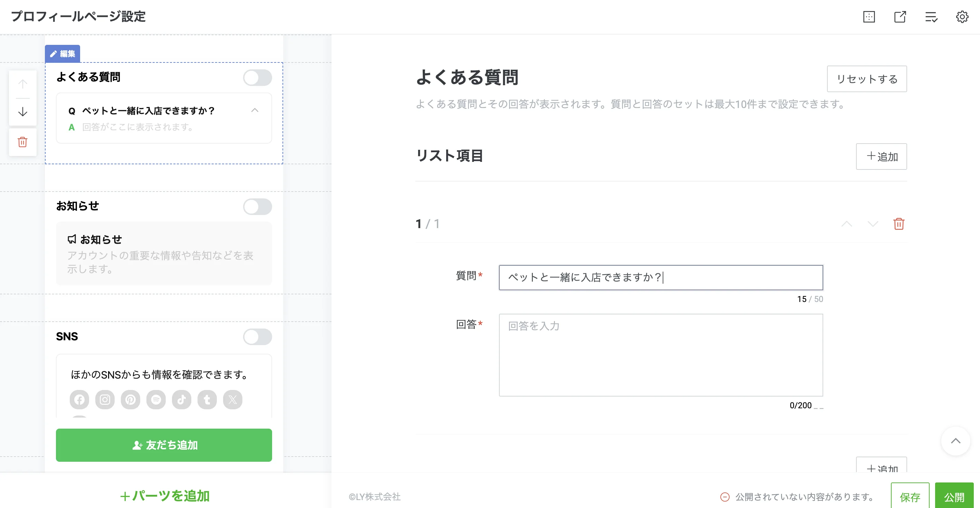Viewport: 980px width, 508px height.
Task: Select the SNS preview card text
Action: click(x=160, y=374)
